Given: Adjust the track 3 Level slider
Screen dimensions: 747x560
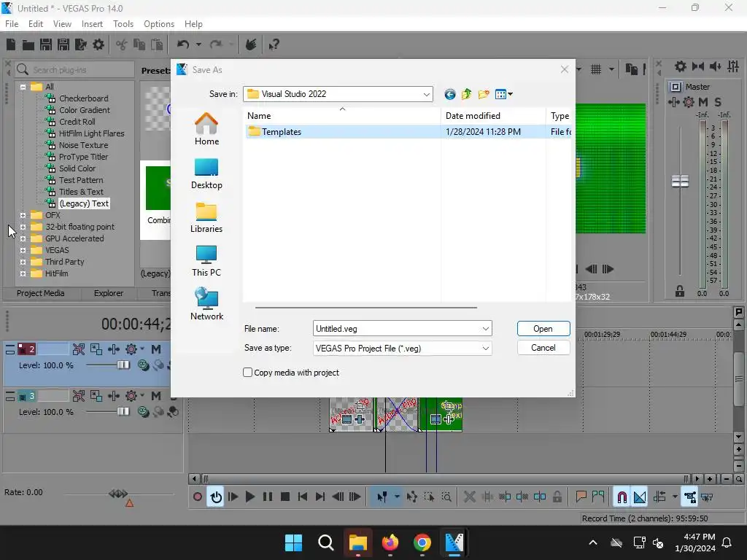Looking at the screenshot, I should coord(123,411).
